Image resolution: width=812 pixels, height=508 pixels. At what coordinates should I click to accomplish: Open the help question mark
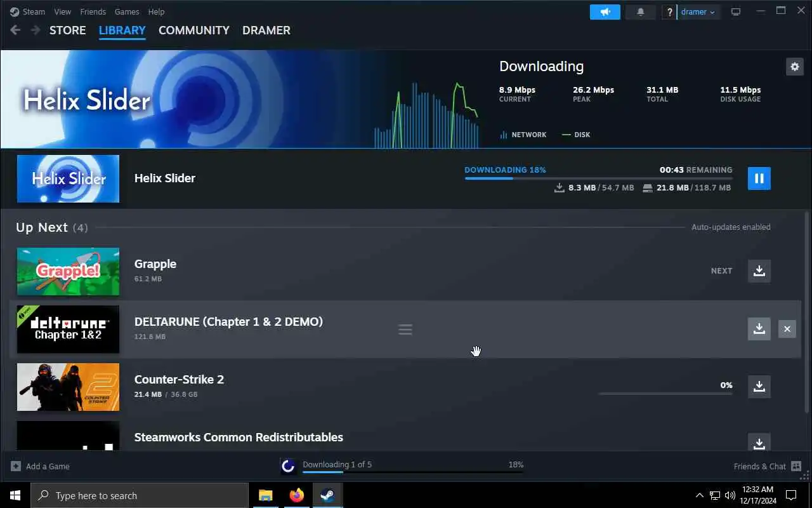tap(669, 12)
